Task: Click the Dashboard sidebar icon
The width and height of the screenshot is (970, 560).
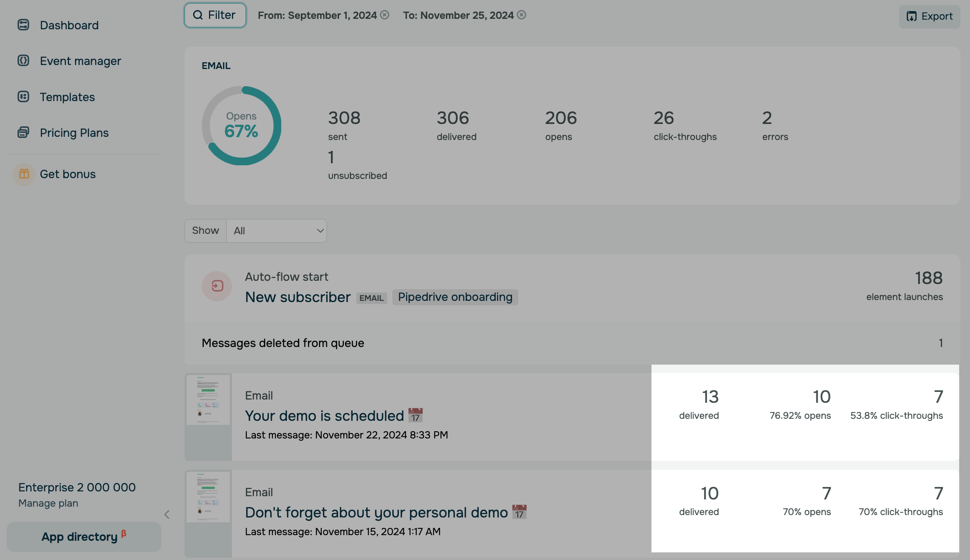Action: pos(23,25)
